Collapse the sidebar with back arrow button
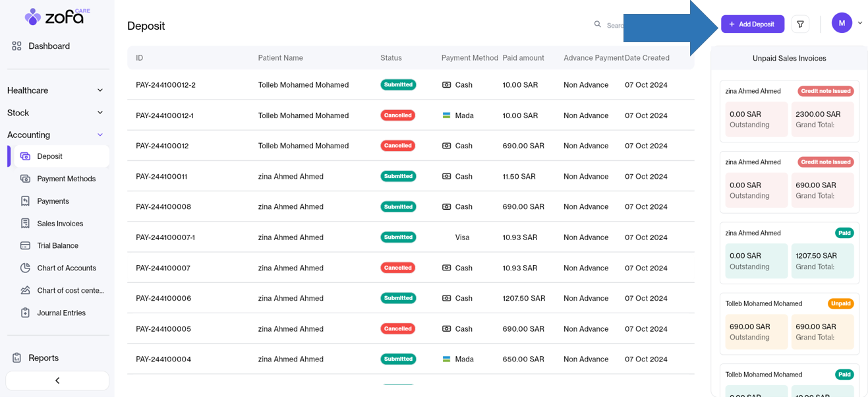The image size is (868, 399). point(57,381)
